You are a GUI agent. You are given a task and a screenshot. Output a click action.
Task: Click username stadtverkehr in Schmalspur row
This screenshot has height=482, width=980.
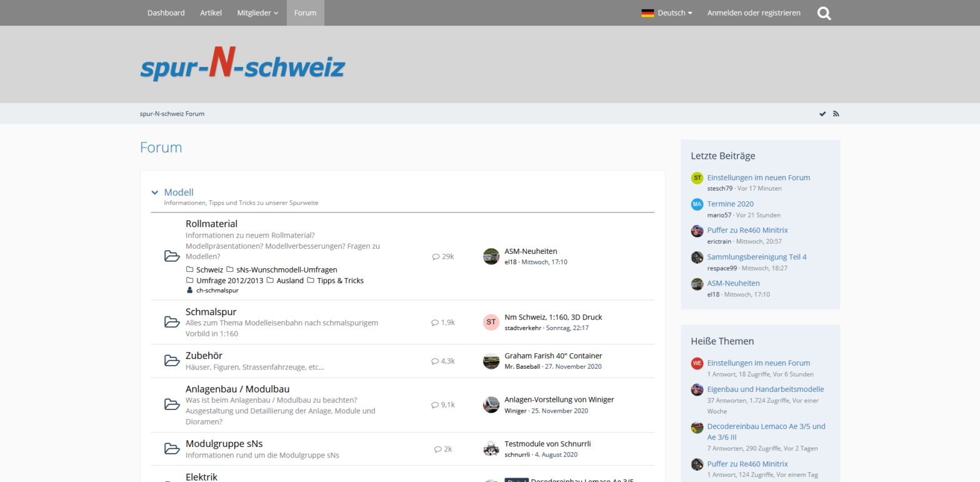522,328
